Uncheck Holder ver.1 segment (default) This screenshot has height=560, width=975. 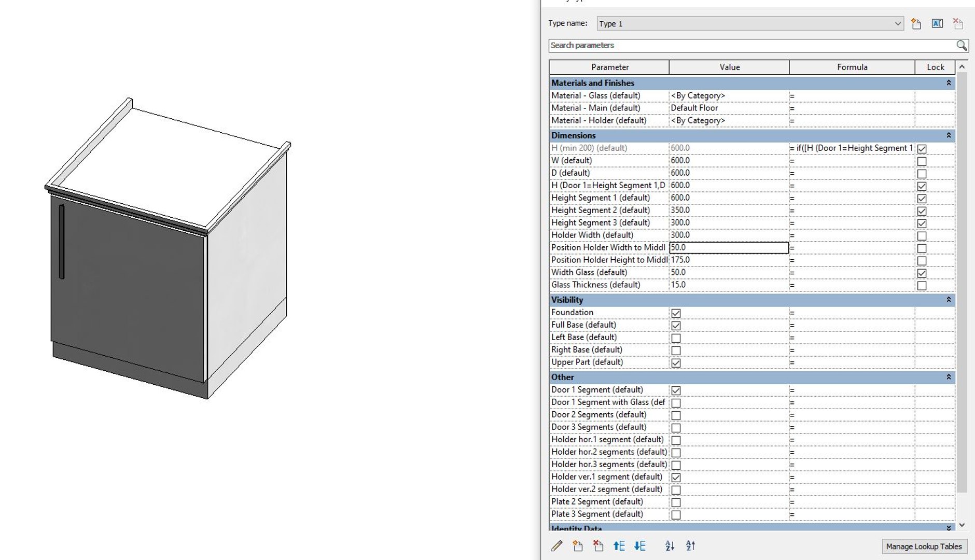tap(676, 477)
